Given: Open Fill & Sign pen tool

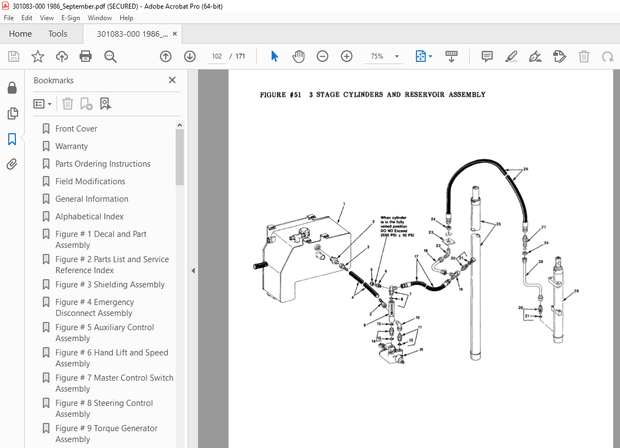Looking at the screenshot, I should 535,57.
